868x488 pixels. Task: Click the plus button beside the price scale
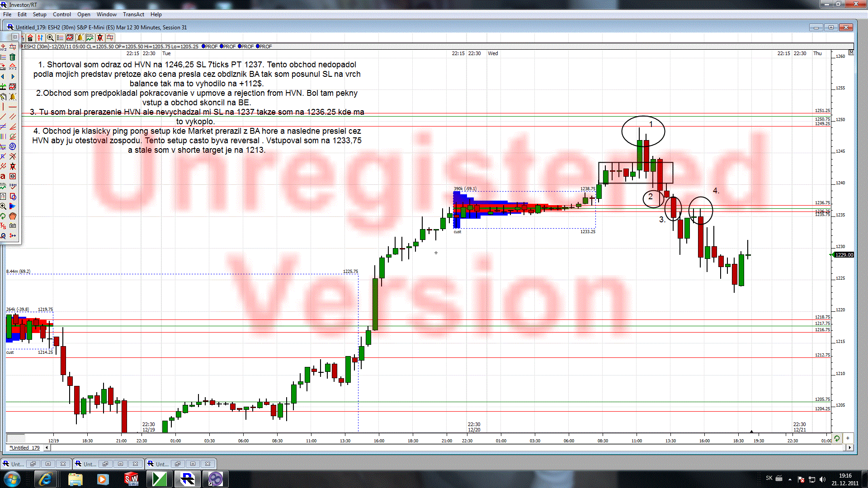(848, 438)
